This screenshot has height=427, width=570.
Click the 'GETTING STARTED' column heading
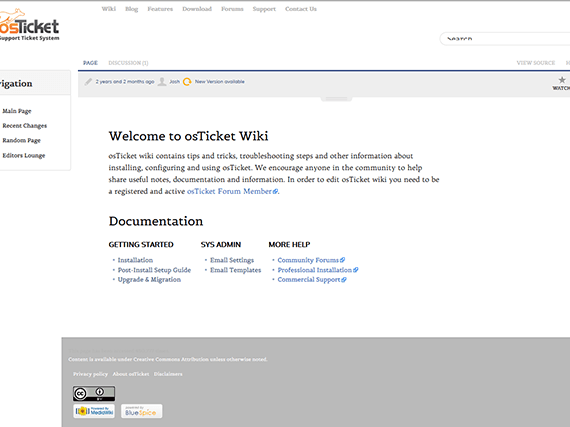pos(141,245)
